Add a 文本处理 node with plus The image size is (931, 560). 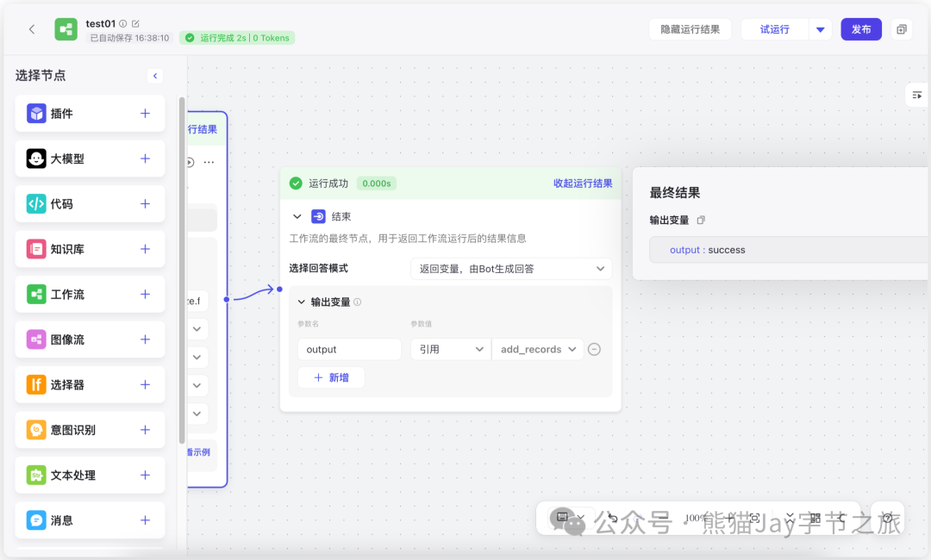click(x=145, y=476)
